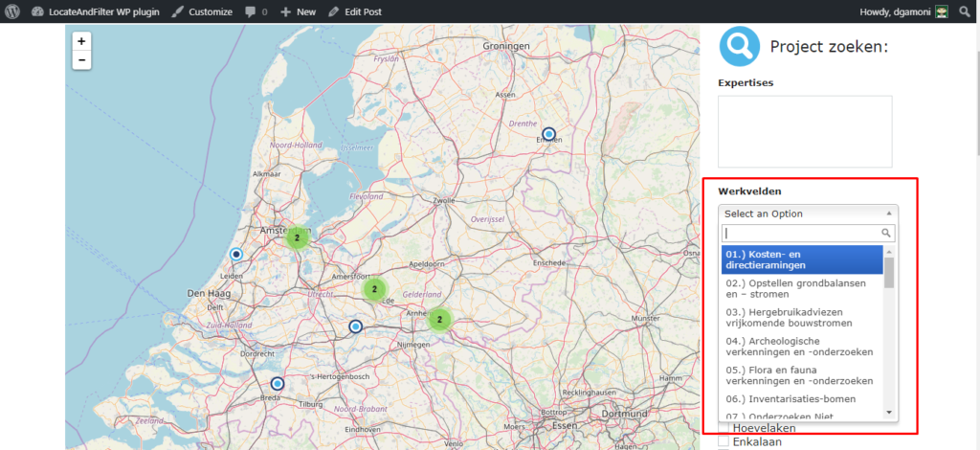This screenshot has height=450, width=980.
Task: Collapse the Werkvelden Select an Option dropdown
Action: point(808,214)
